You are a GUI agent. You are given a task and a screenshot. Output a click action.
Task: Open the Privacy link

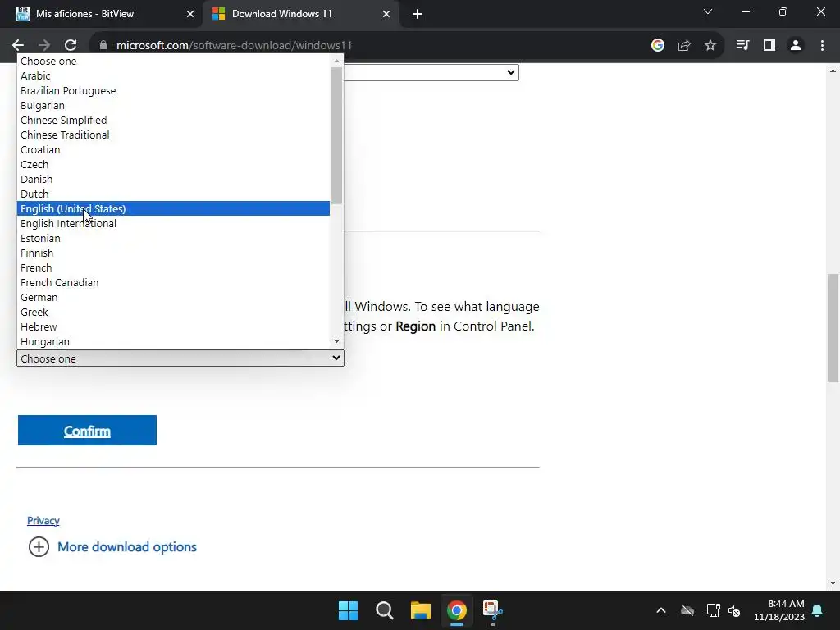(43, 520)
